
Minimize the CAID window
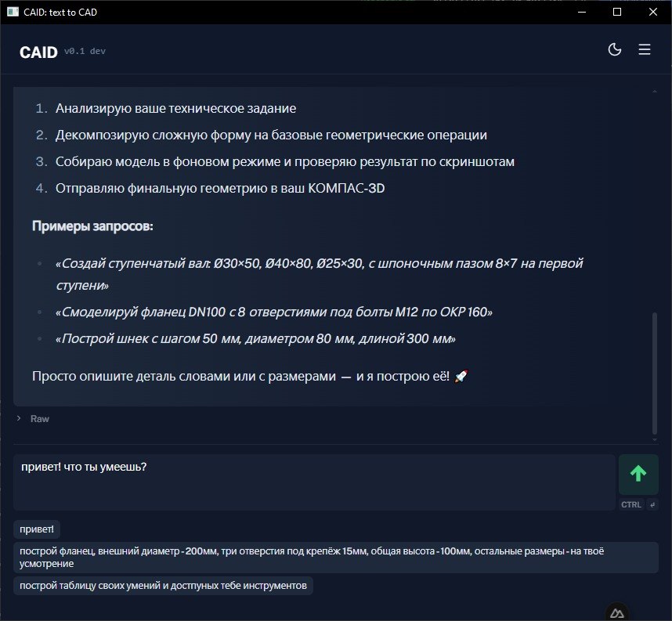pos(582,12)
